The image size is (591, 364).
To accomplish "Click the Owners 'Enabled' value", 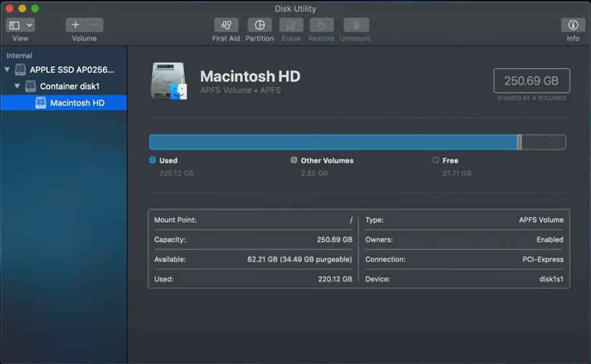I will pyautogui.click(x=550, y=240).
